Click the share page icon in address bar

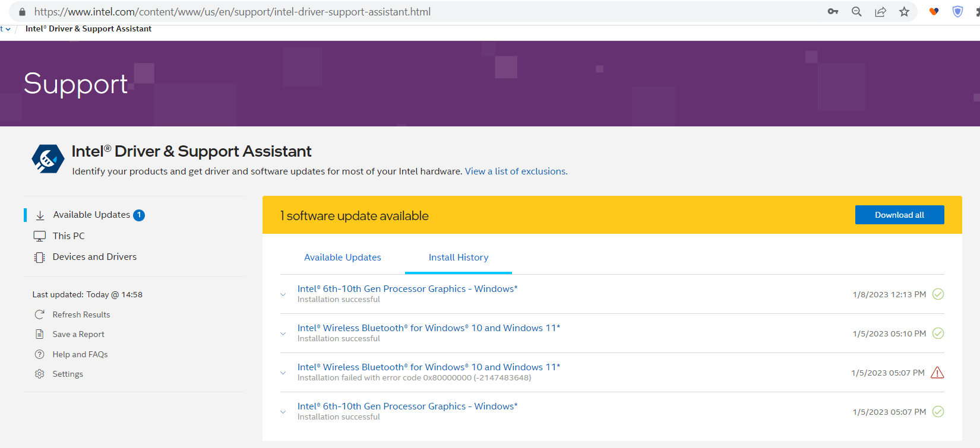point(880,11)
